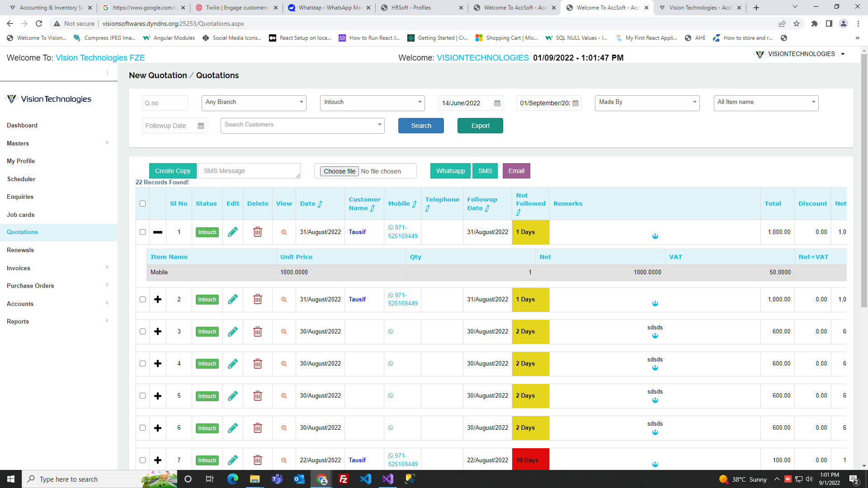Expand the Made By dropdown
The image size is (868, 488).
coord(646,103)
